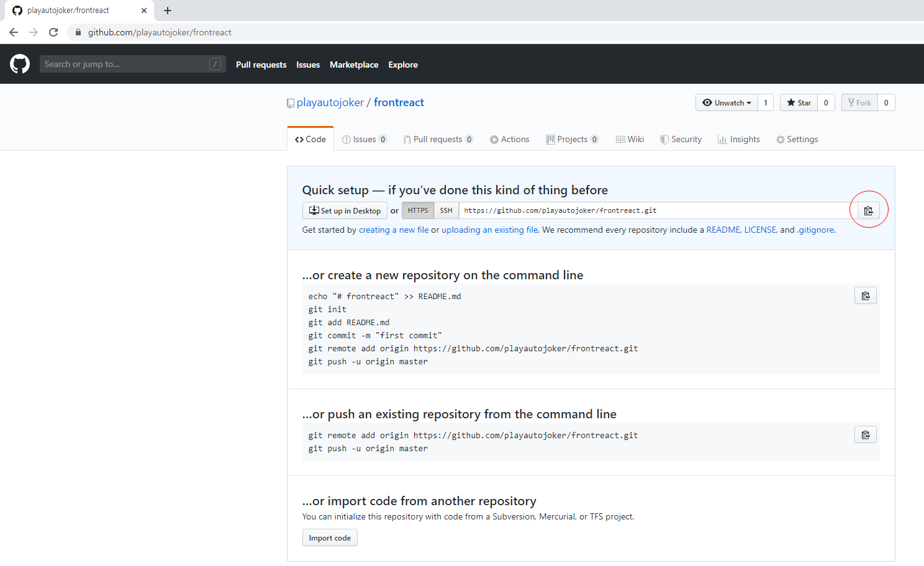Click the GitHub Octocat logo in header
This screenshot has width=924, height=566.
tap(20, 64)
